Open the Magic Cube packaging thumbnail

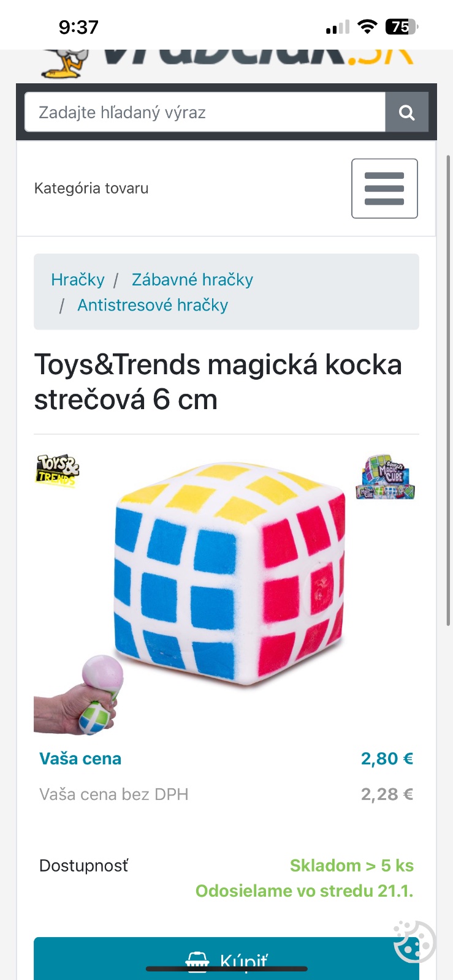386,477
